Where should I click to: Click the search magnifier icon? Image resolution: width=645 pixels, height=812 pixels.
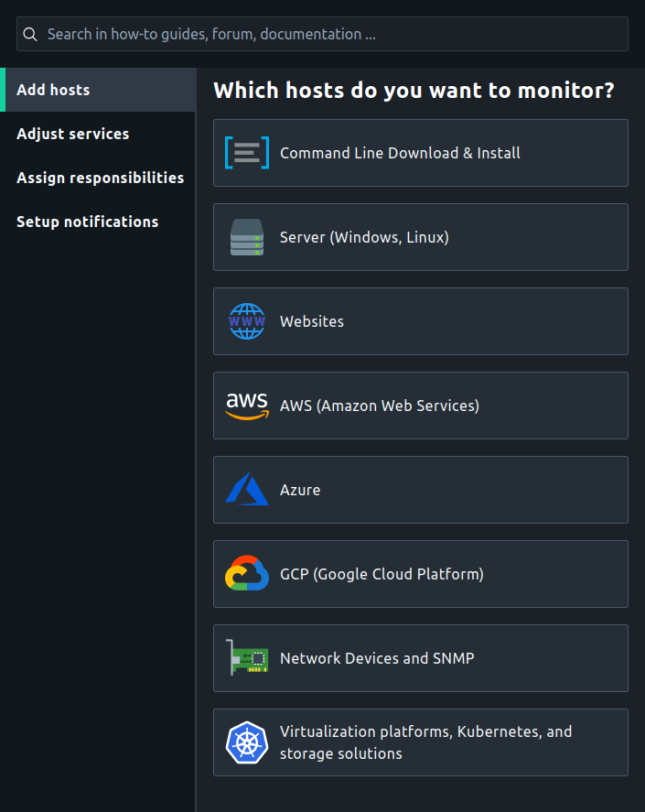(30, 34)
